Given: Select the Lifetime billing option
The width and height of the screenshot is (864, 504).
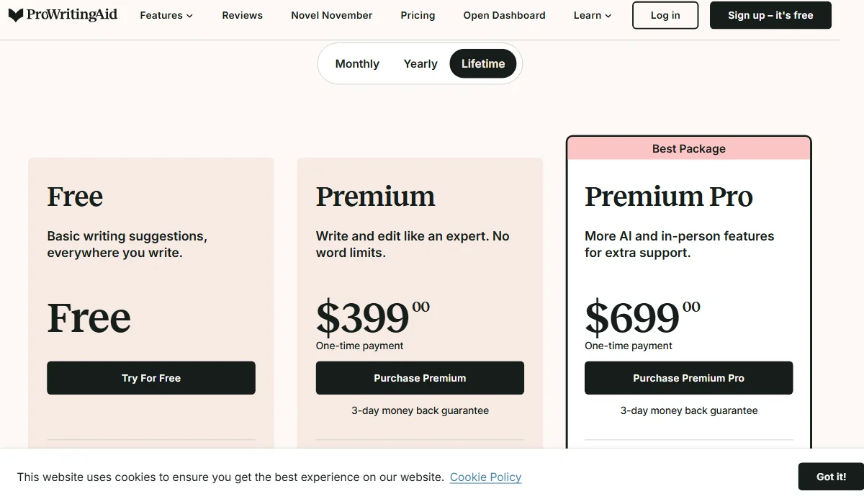Looking at the screenshot, I should (x=482, y=63).
